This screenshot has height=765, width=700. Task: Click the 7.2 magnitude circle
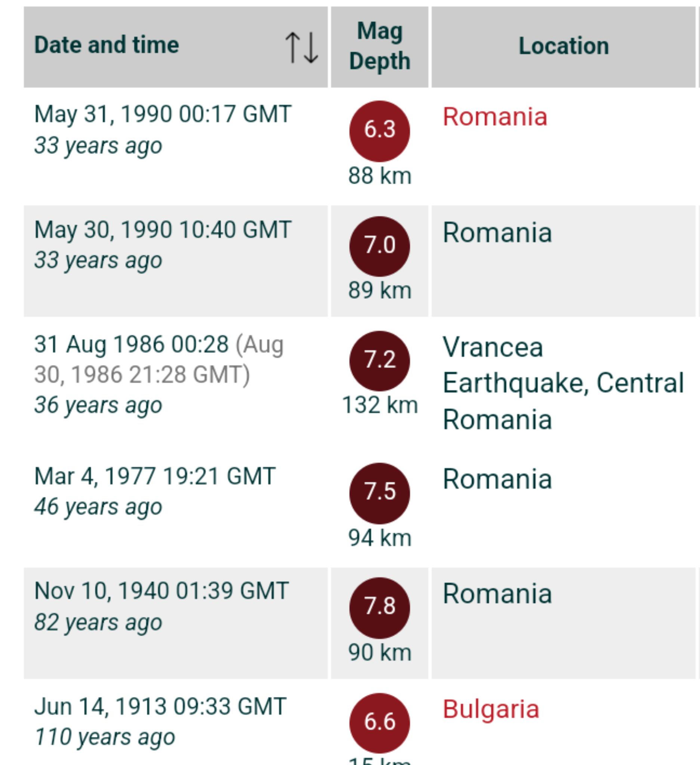tap(379, 361)
